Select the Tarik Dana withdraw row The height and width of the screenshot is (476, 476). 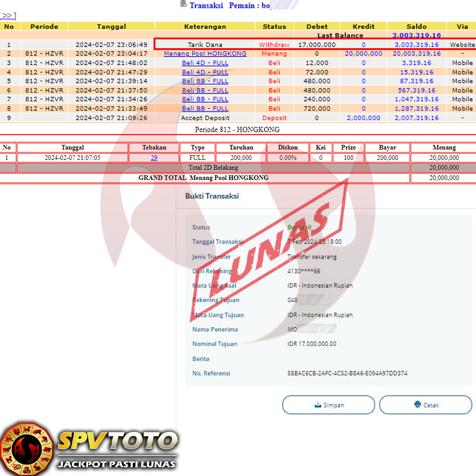[205, 45]
